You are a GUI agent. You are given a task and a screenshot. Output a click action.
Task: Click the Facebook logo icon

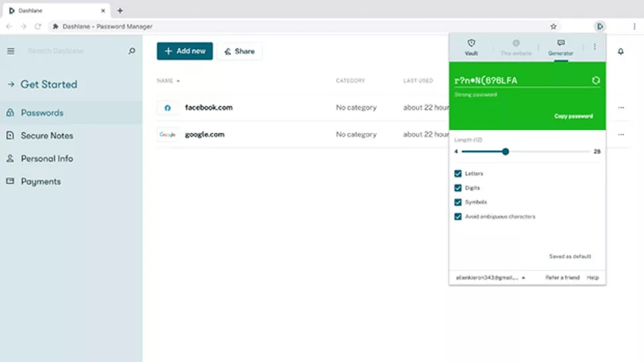coord(167,108)
